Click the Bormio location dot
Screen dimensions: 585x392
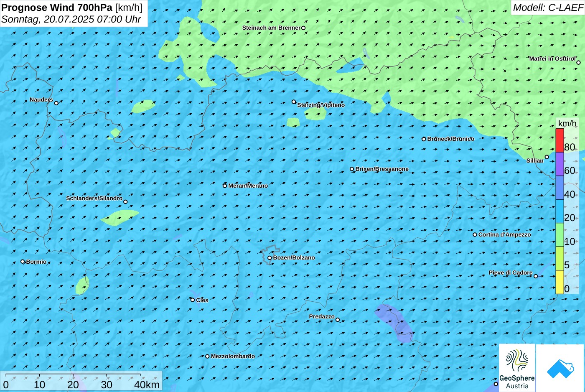(x=23, y=262)
